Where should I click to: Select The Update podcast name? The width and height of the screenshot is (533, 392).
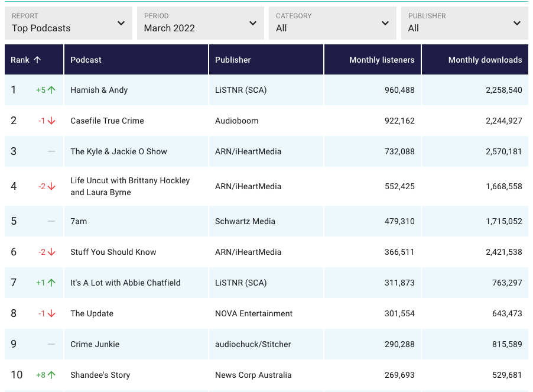(92, 313)
